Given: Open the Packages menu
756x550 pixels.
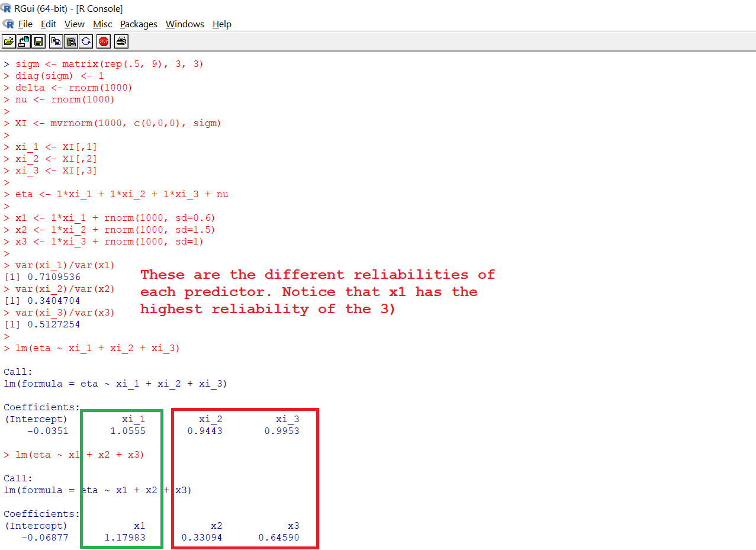Looking at the screenshot, I should pyautogui.click(x=139, y=24).
